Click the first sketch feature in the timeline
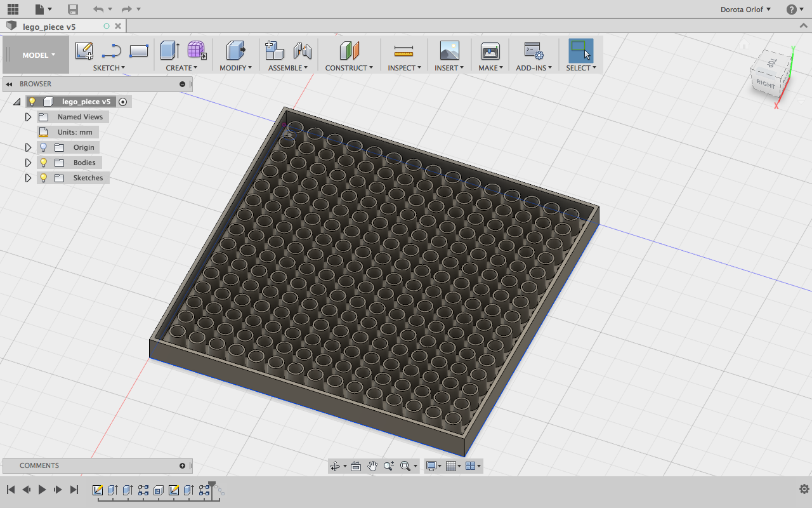The width and height of the screenshot is (812, 508). pyautogui.click(x=98, y=490)
